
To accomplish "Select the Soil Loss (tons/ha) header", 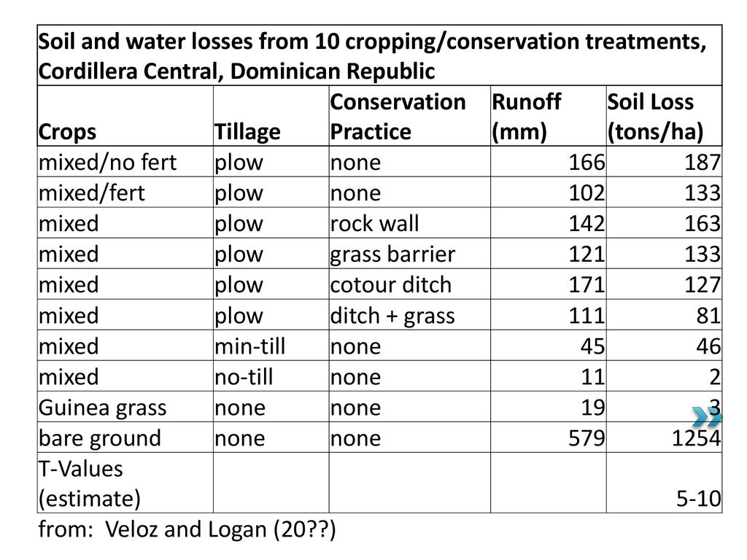I will 651,117.
